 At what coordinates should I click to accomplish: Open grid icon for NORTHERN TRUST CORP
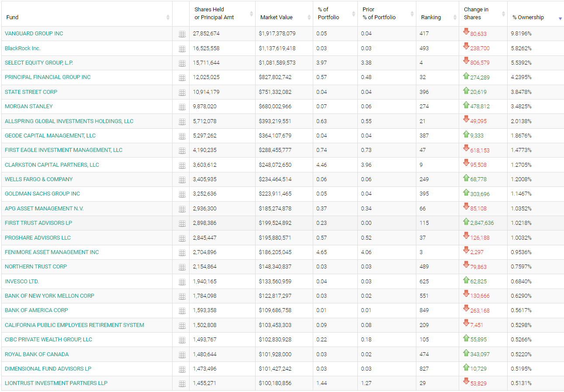(x=182, y=267)
